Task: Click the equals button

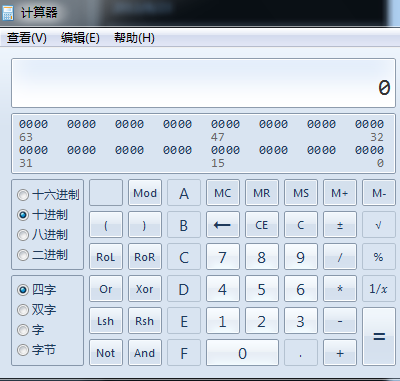Action: point(379,337)
